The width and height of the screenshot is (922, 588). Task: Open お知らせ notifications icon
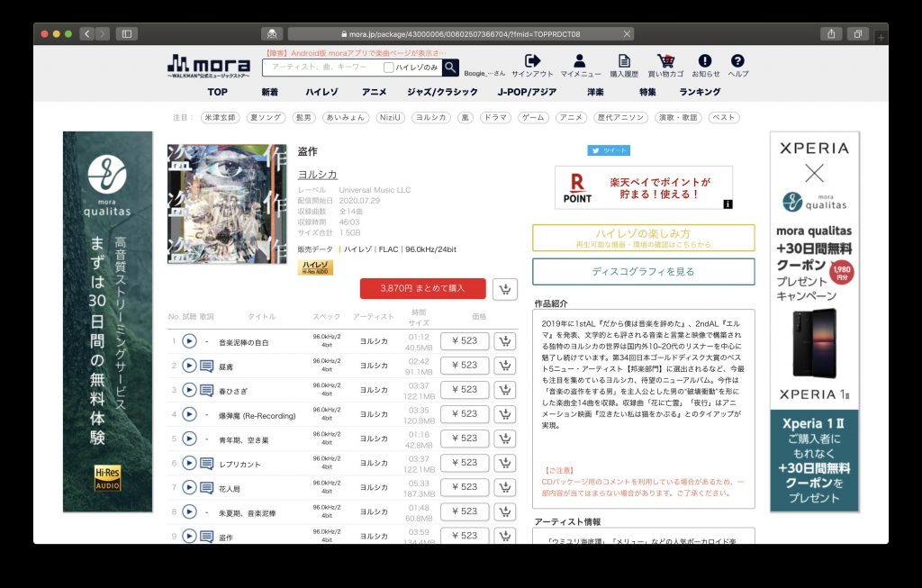pyautogui.click(x=705, y=60)
